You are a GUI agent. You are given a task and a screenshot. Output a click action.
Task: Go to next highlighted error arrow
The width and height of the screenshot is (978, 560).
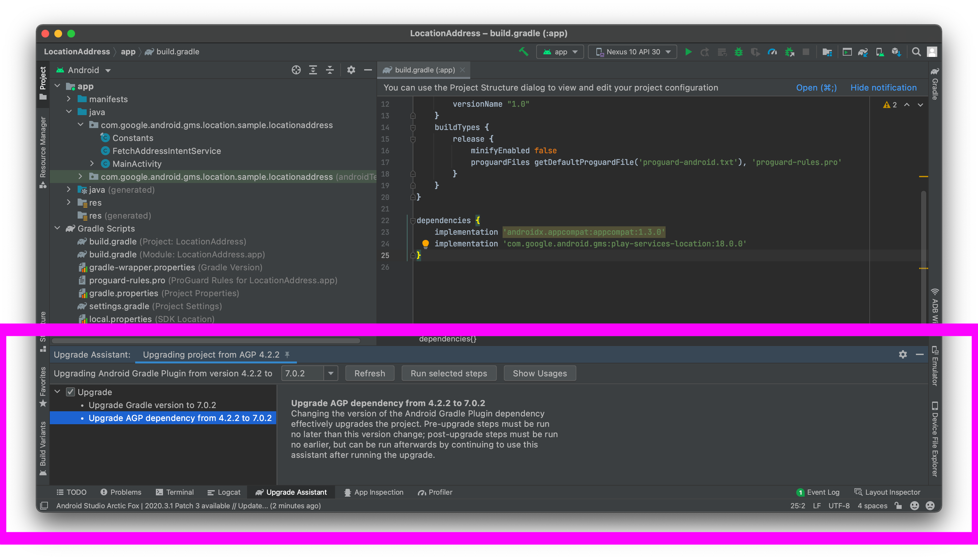920,105
